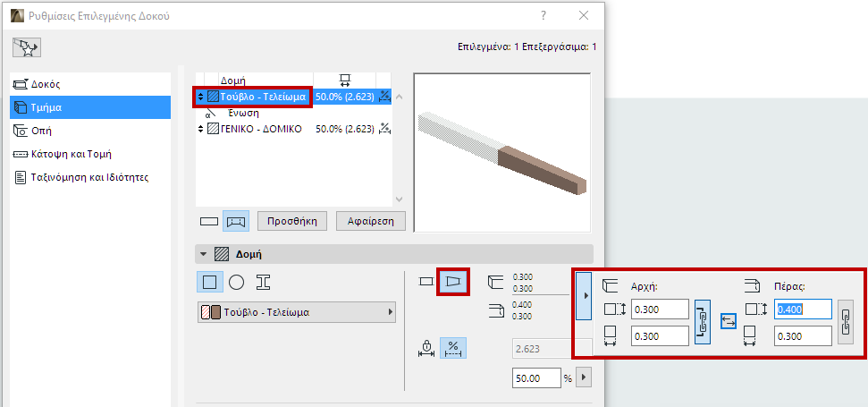Open Τούβλο - Τελείωμα building material dropdown
868x407 pixels.
(x=297, y=312)
